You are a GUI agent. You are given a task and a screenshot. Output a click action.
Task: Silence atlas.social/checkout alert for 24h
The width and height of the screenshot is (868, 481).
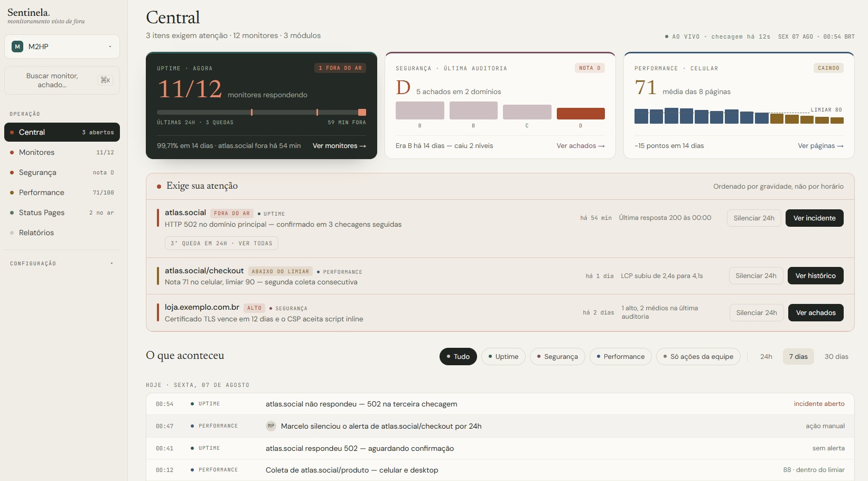point(756,275)
